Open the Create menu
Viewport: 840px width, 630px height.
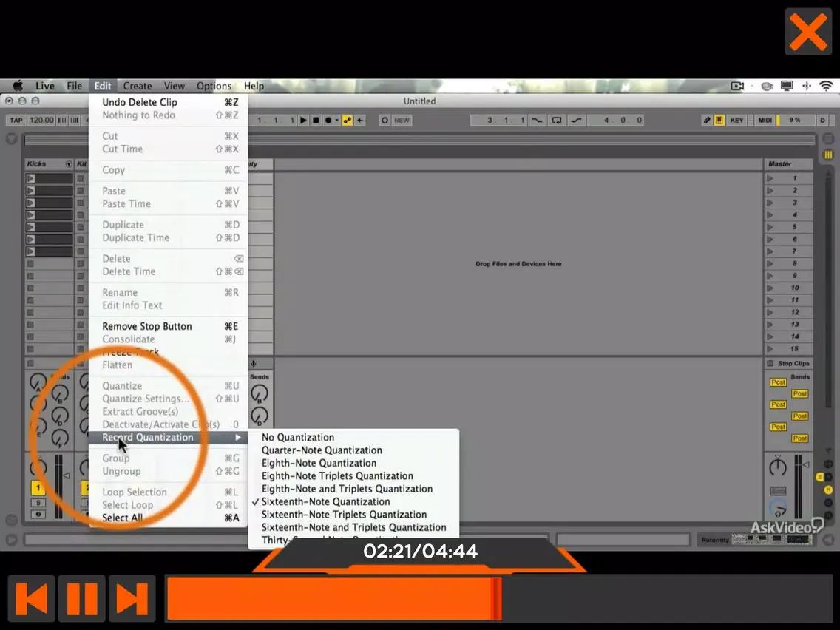click(x=137, y=86)
